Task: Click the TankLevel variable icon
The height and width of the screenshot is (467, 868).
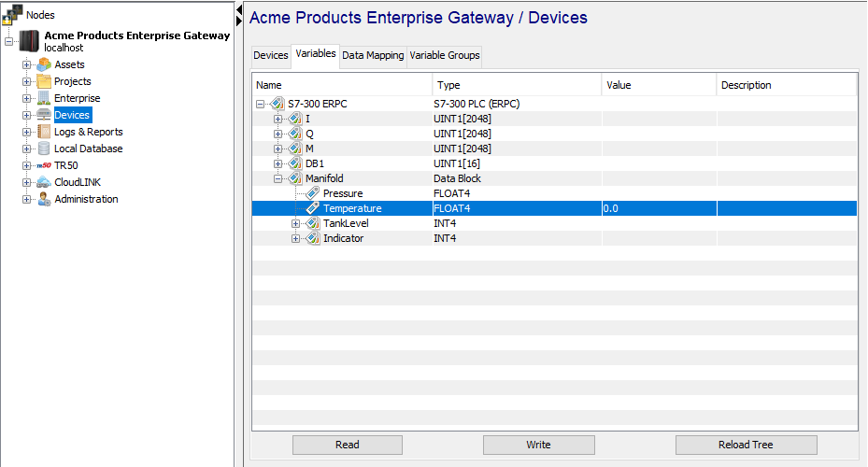Action: [313, 223]
